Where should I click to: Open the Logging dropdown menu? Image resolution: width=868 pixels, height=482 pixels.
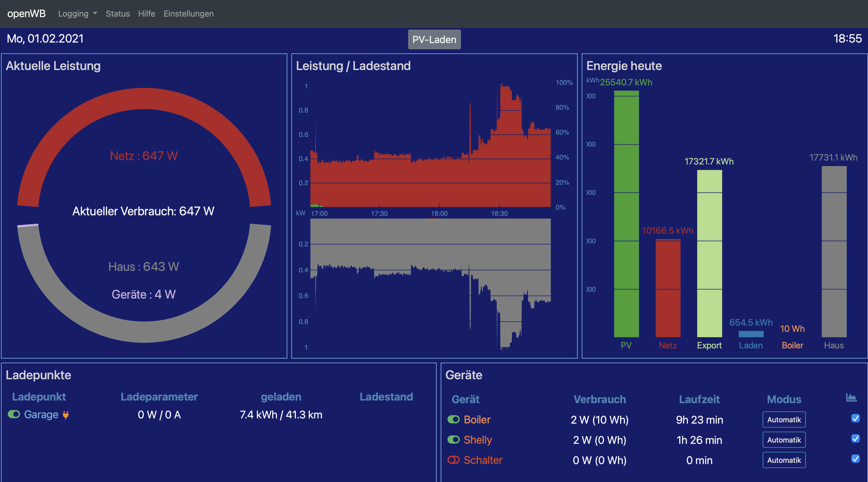pyautogui.click(x=78, y=14)
